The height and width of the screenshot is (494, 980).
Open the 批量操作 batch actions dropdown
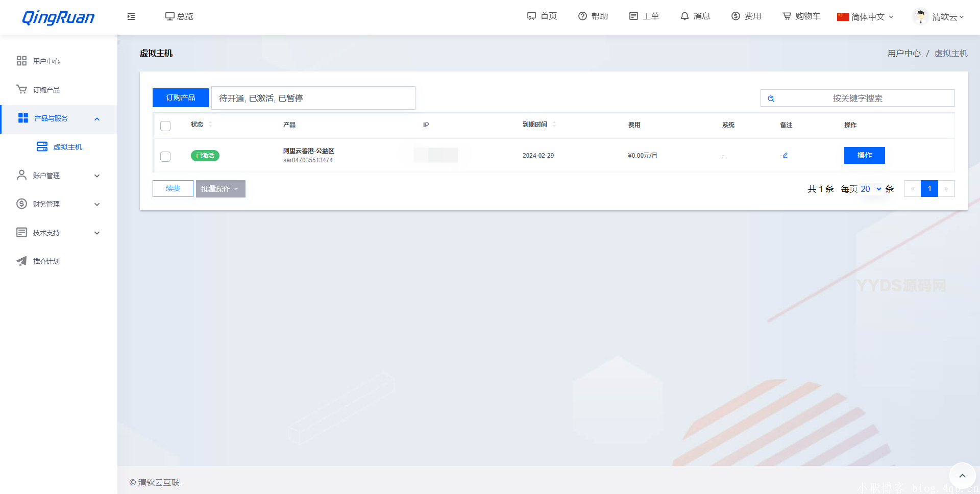click(x=220, y=188)
